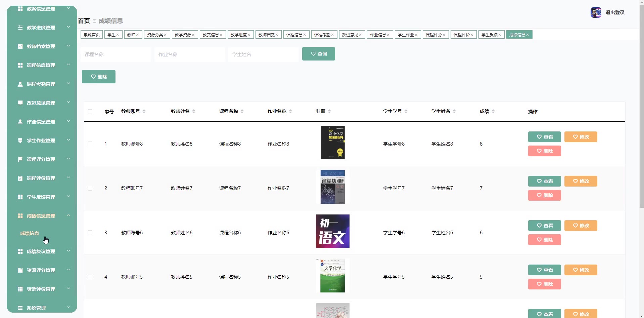The width and height of the screenshot is (644, 318).
Task: Delete the row for 教师账号6
Action: pos(545,240)
